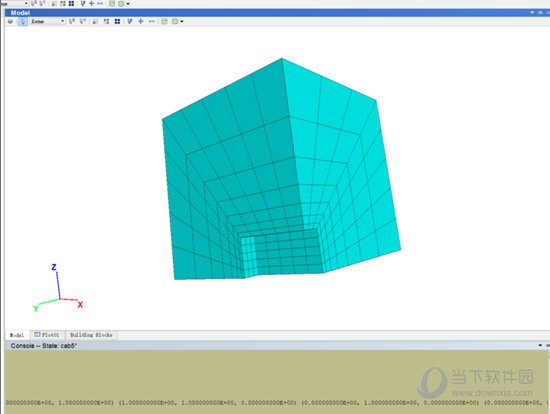550x414 pixels.
Task: Click the blue plus icon in the top main toolbar
Action: pyautogui.click(x=92, y=4)
